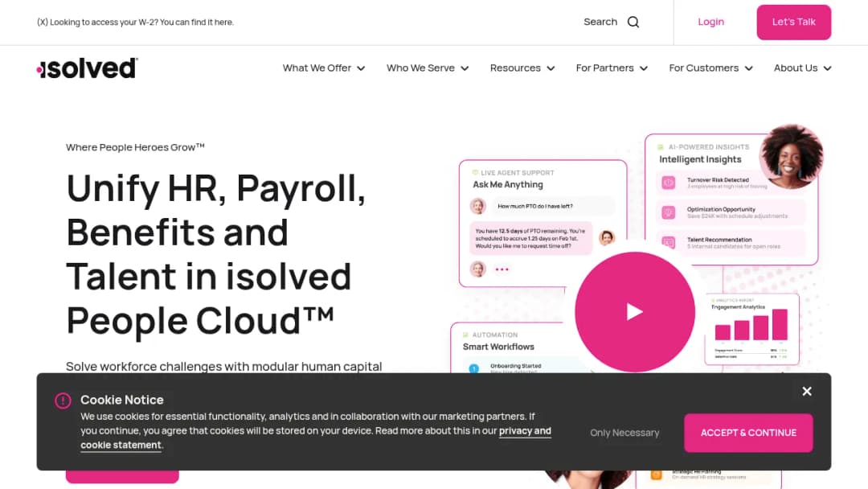Expand the For Partners chevron

(x=644, y=68)
